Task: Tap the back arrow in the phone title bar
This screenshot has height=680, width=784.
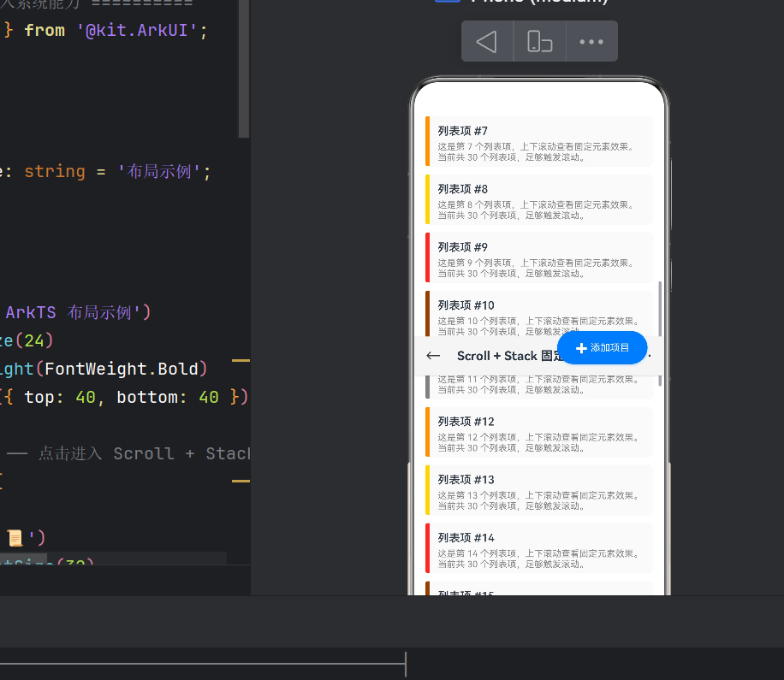Action: 433,356
